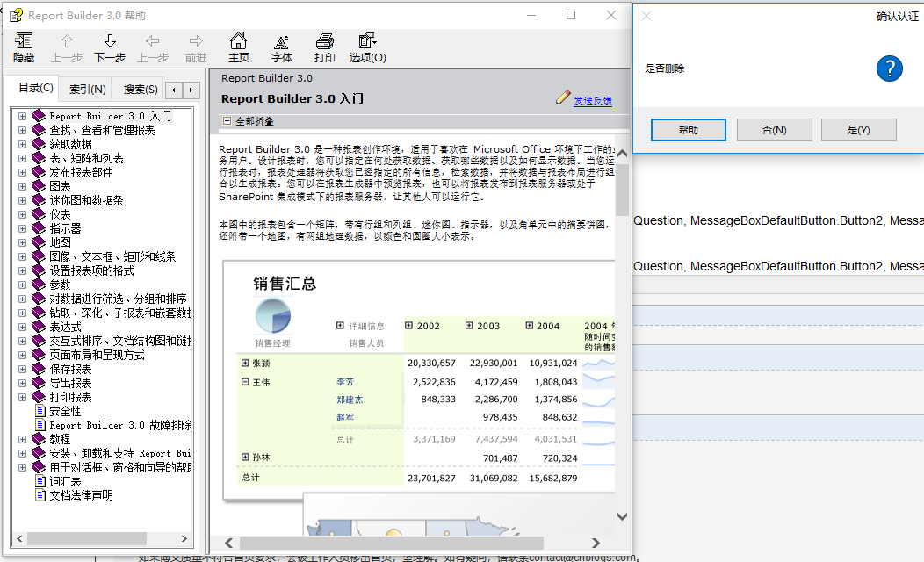
Task: Click the page icon next to 文档法律声明
Action: click(40, 495)
